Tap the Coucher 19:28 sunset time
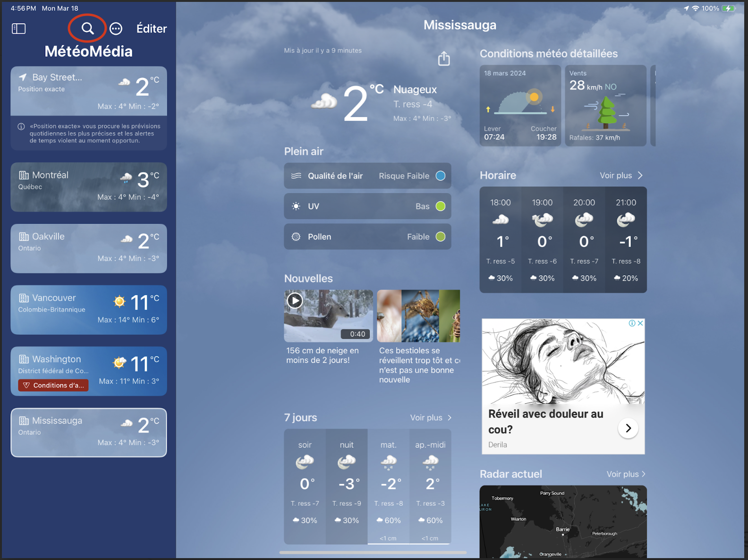The image size is (748, 560). [x=544, y=133]
